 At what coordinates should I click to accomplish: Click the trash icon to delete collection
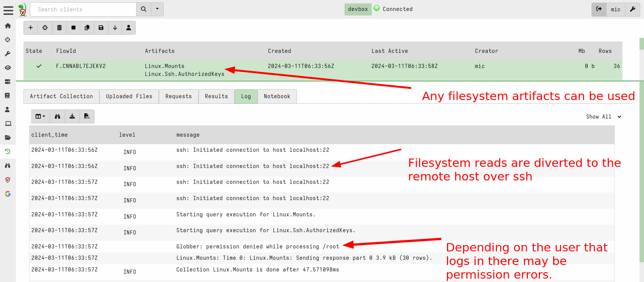[x=59, y=28]
